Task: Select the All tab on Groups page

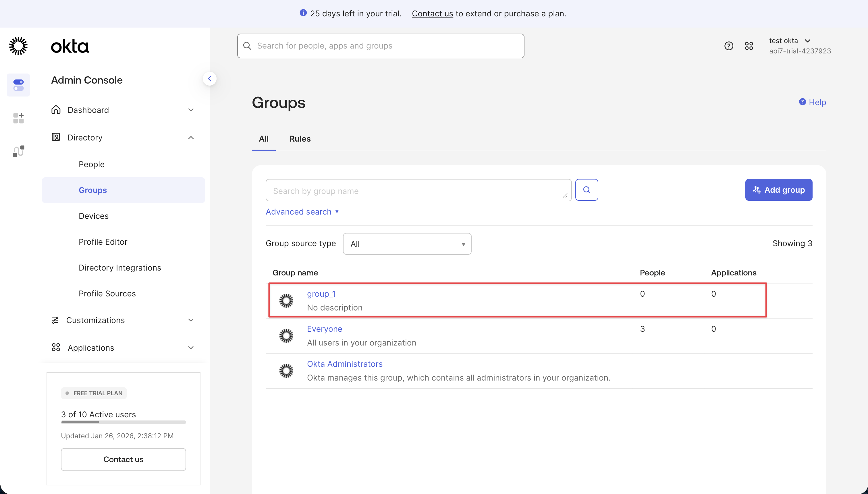Action: click(x=264, y=139)
